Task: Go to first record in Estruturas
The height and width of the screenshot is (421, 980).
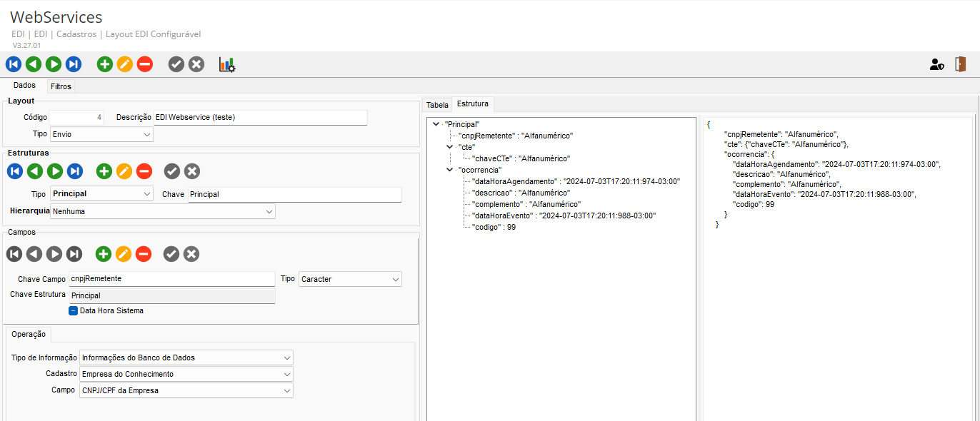Action: (15, 171)
